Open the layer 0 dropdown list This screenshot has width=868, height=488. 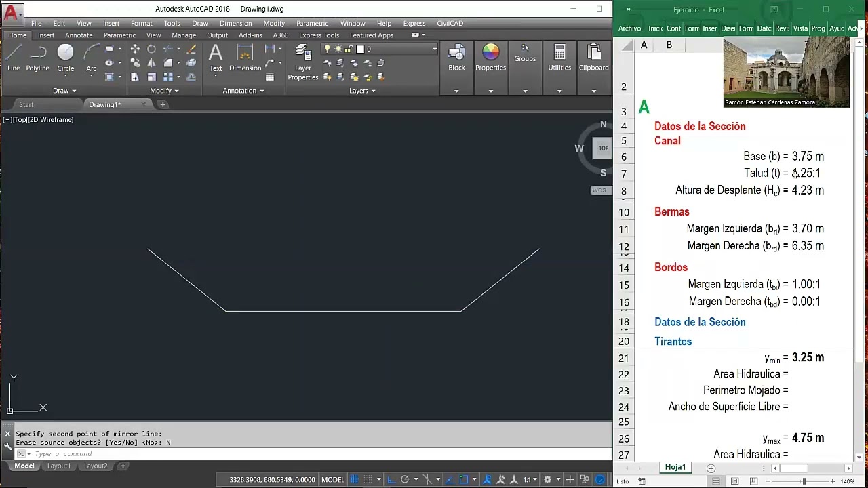[x=435, y=49]
